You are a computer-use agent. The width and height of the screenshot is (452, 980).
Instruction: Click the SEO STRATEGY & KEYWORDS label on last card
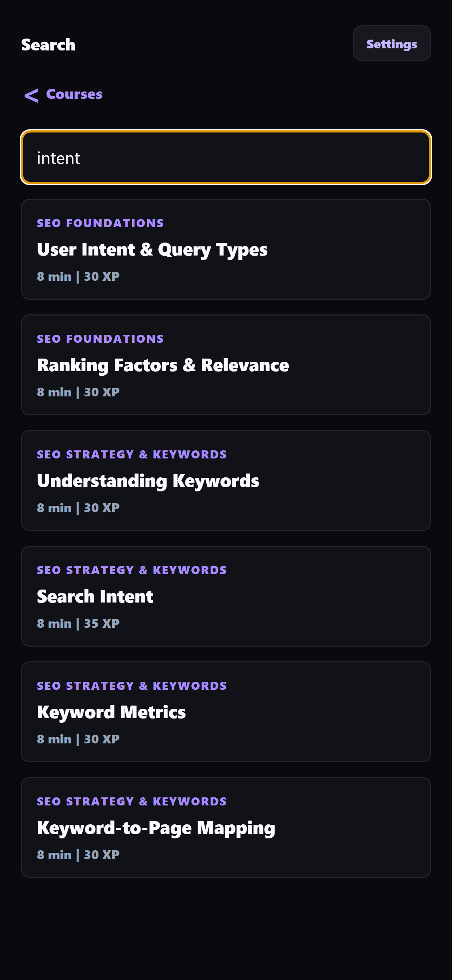click(132, 801)
